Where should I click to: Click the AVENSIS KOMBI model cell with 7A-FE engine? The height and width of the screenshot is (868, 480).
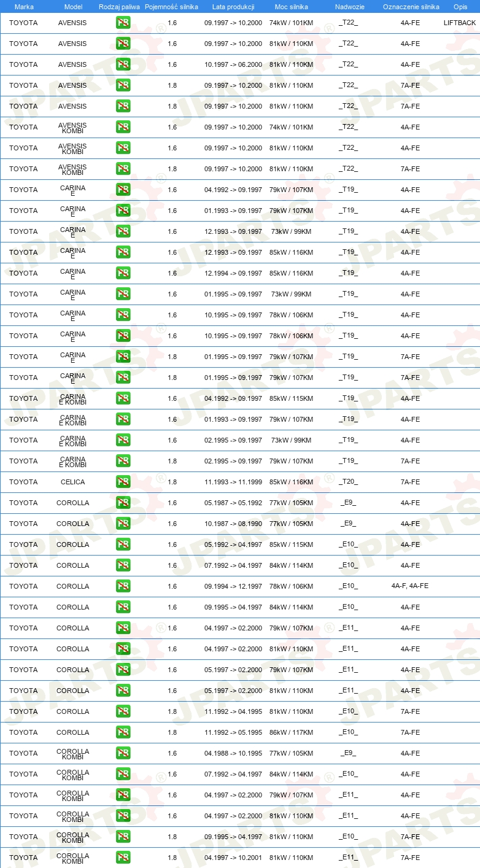pos(73,169)
